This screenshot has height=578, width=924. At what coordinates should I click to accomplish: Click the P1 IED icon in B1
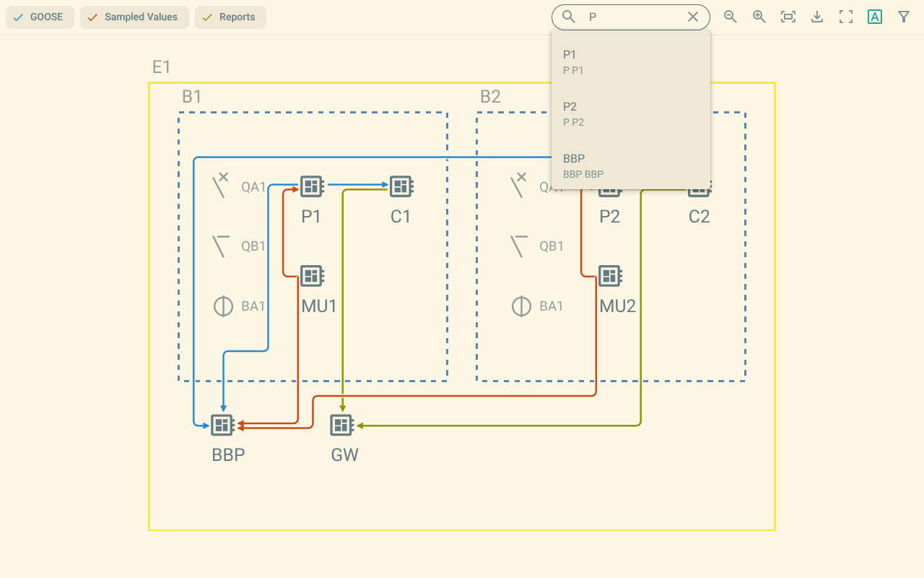pos(311,186)
